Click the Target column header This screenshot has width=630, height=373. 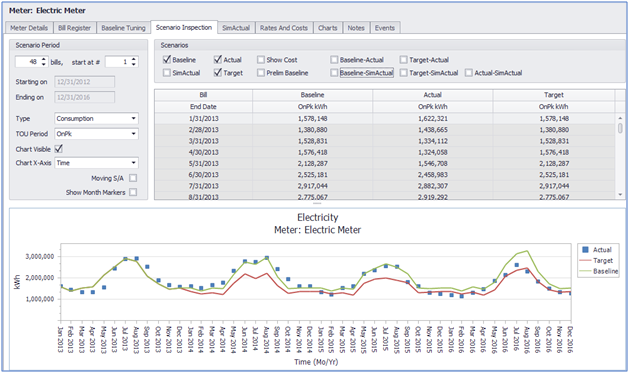(554, 95)
